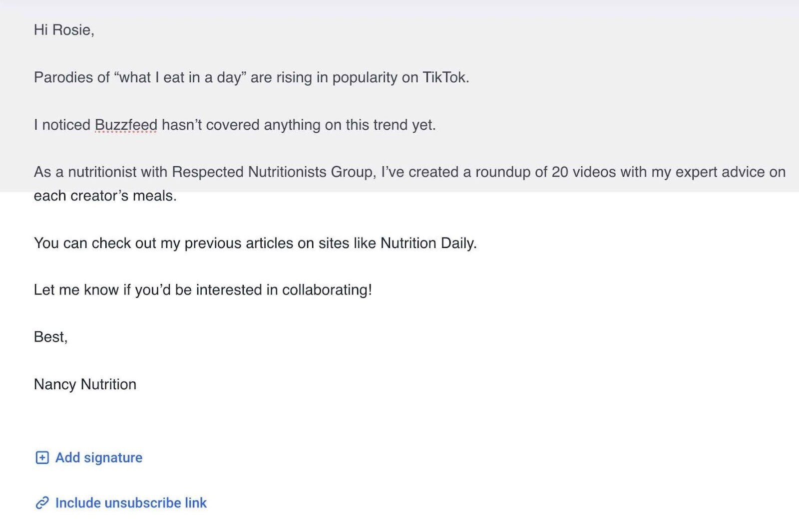This screenshot has width=799, height=532.
Task: Click the plus icon beside Add signature
Action: pyautogui.click(x=42, y=458)
